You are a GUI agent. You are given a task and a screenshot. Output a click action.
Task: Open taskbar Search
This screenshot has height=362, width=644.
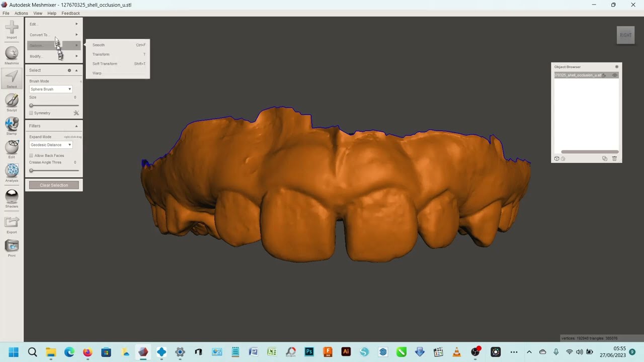[x=32, y=352]
